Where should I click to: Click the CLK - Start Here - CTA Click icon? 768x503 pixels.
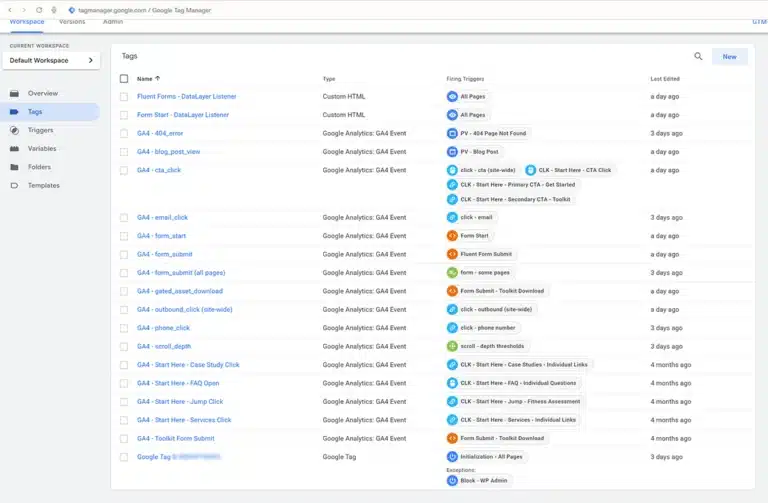[x=530, y=170]
